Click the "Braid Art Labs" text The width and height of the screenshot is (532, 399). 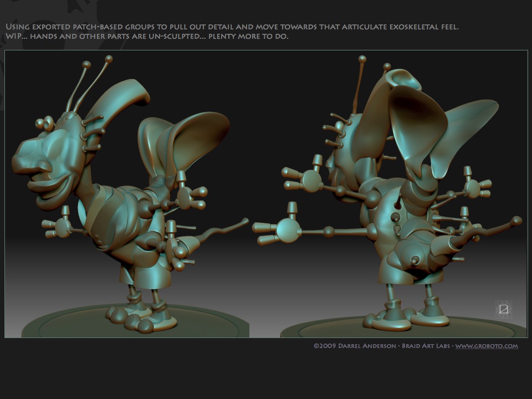pos(426,346)
